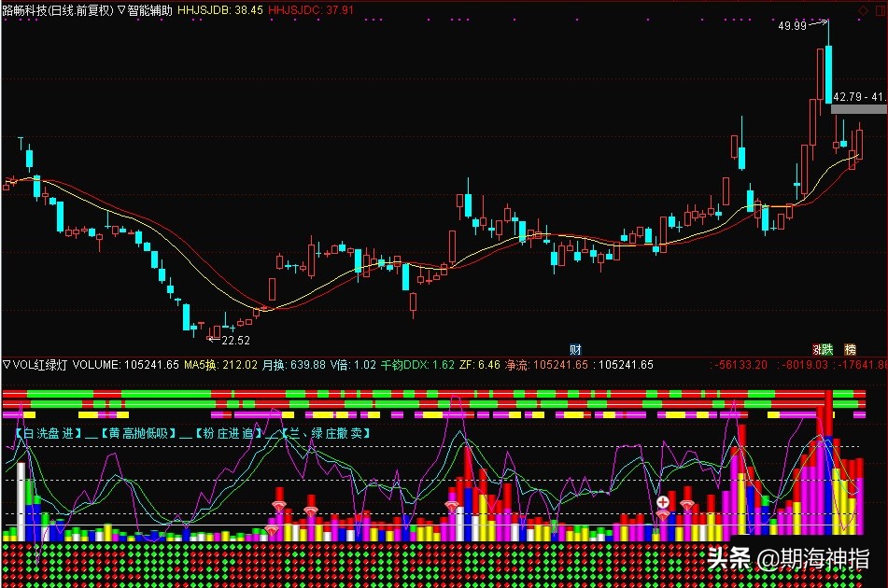Click the diamond signal directly below the plus icon
888x588 pixels.
(663, 515)
